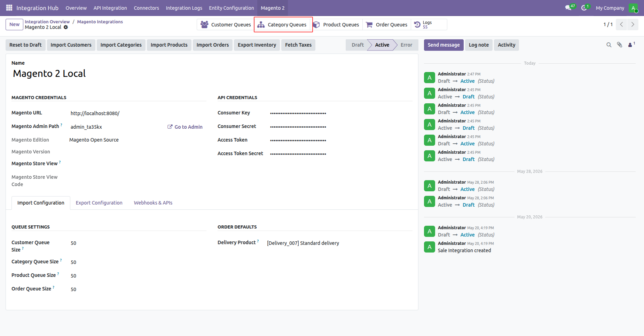
Task: Open Logs history stat button
Action: point(429,25)
